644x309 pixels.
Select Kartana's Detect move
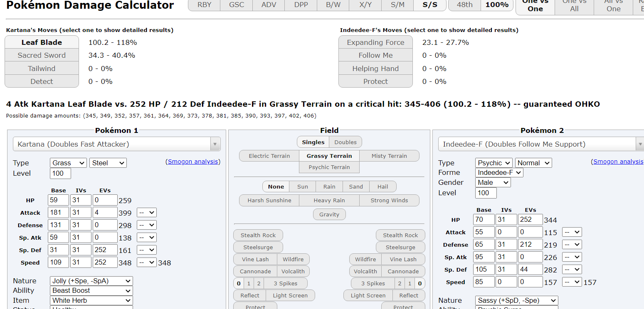[x=42, y=81]
